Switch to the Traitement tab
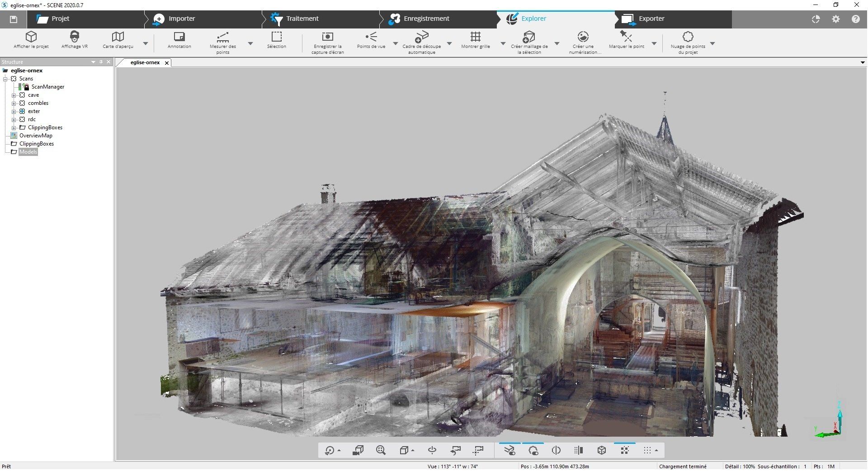868x471 pixels. pos(302,19)
